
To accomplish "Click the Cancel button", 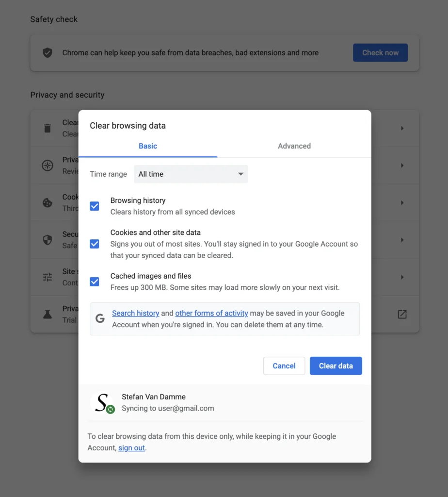I will (x=284, y=366).
